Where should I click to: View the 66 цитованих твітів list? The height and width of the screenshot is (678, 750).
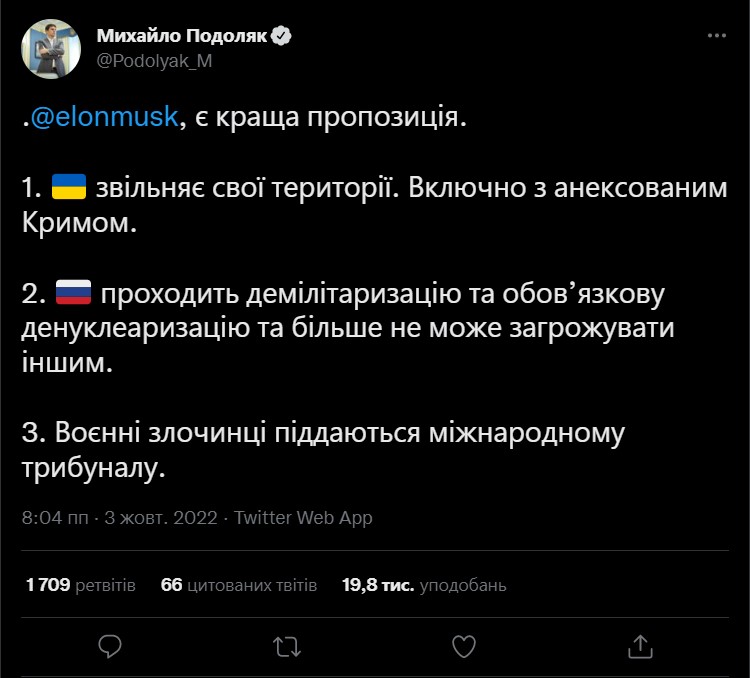point(238,585)
